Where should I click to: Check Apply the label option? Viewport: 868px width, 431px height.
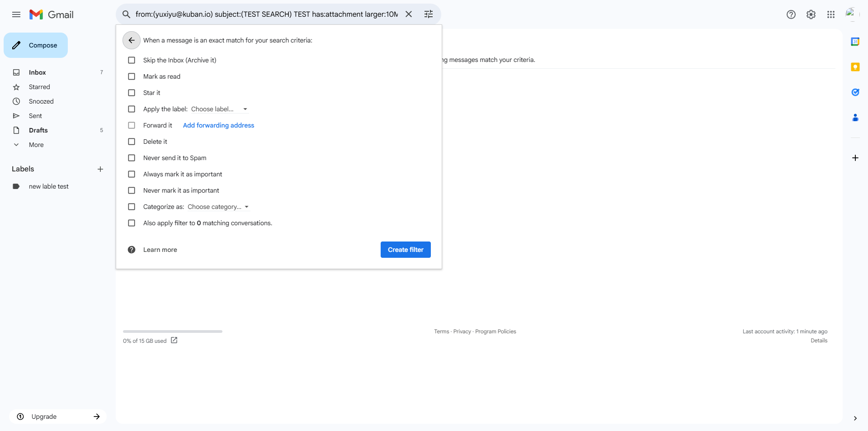(x=132, y=109)
